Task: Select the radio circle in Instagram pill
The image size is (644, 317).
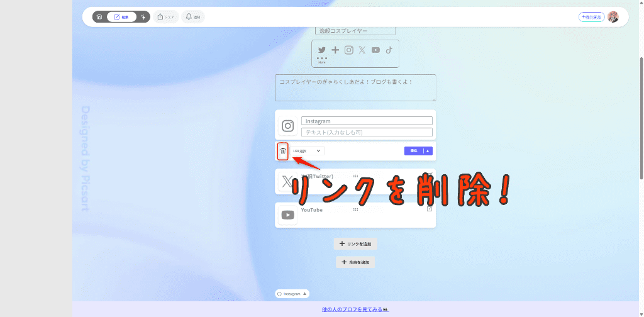Action: click(x=279, y=294)
